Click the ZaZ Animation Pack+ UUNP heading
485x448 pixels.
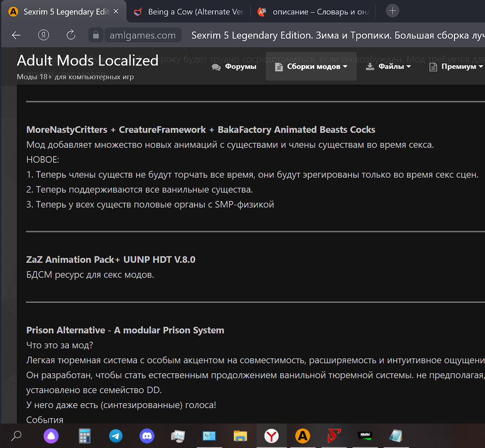tap(111, 259)
